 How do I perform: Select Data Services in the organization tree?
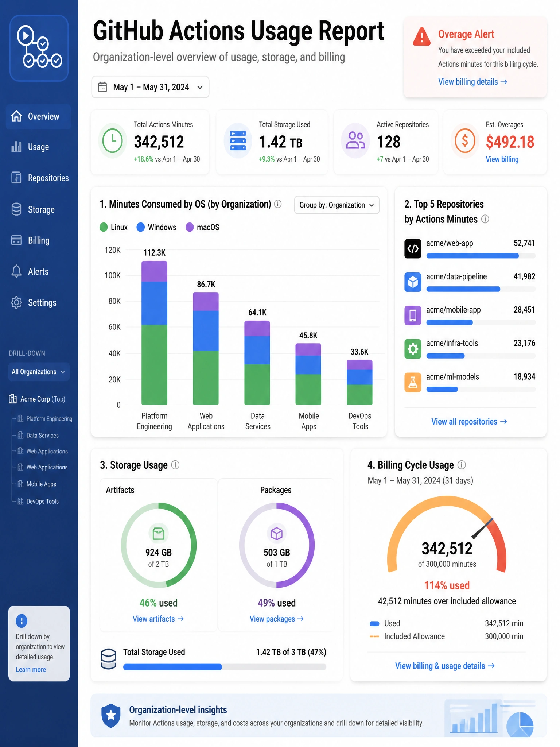tap(38, 436)
